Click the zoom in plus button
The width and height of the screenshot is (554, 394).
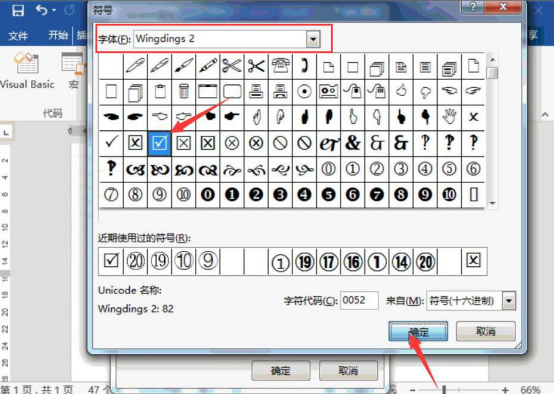click(505, 390)
